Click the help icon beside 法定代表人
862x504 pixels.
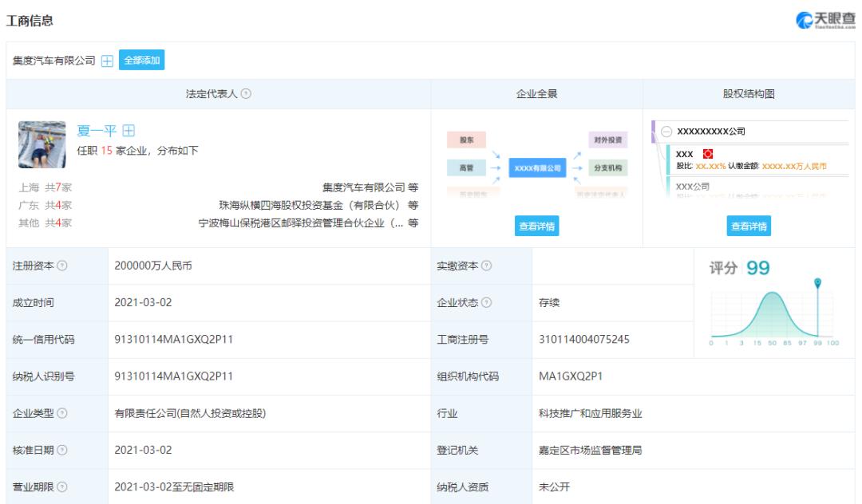coord(247,94)
